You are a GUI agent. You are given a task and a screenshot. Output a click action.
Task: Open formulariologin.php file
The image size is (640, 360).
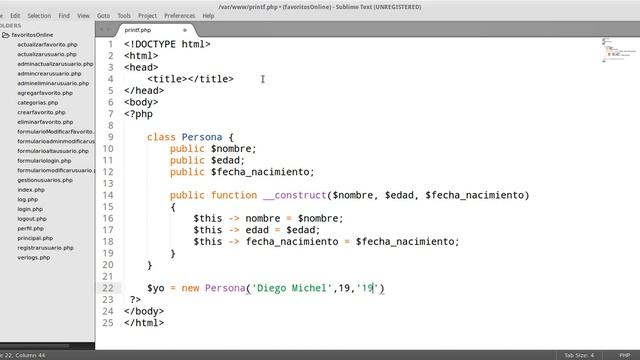(x=44, y=161)
